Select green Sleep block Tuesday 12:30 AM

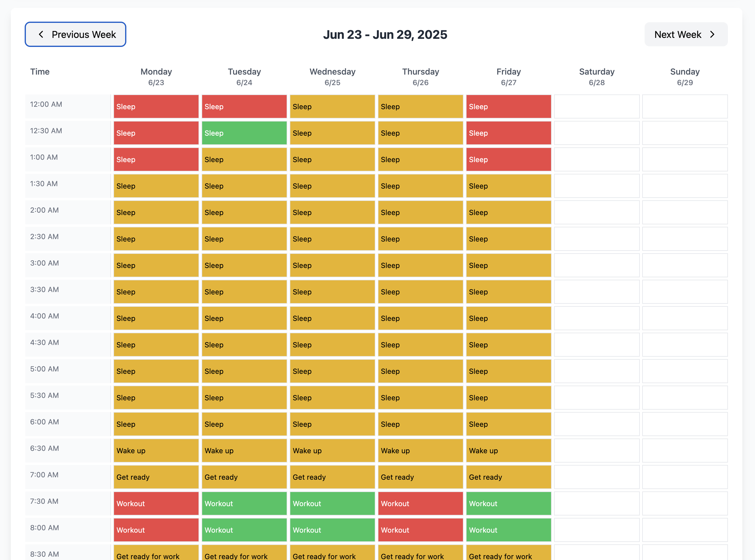pos(244,133)
